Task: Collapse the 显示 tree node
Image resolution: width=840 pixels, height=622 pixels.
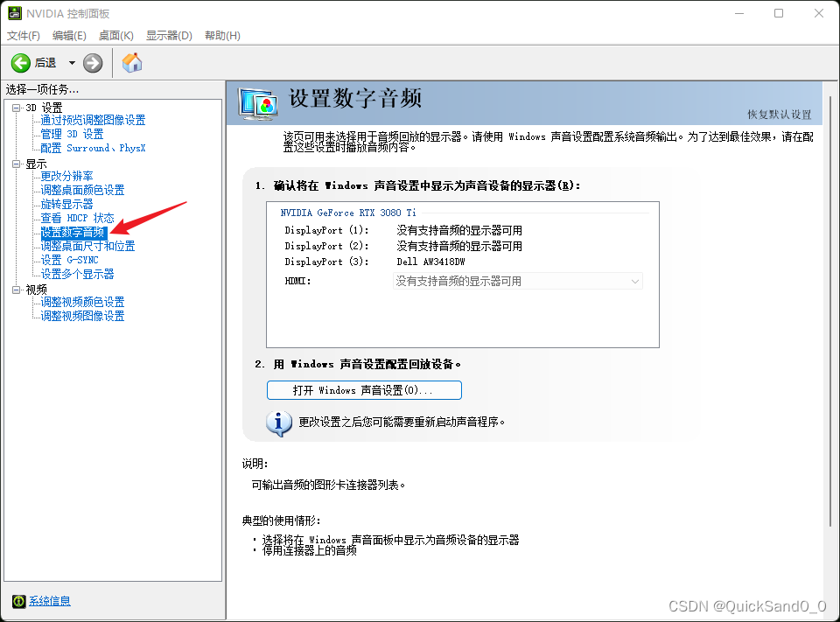Action: point(16,164)
